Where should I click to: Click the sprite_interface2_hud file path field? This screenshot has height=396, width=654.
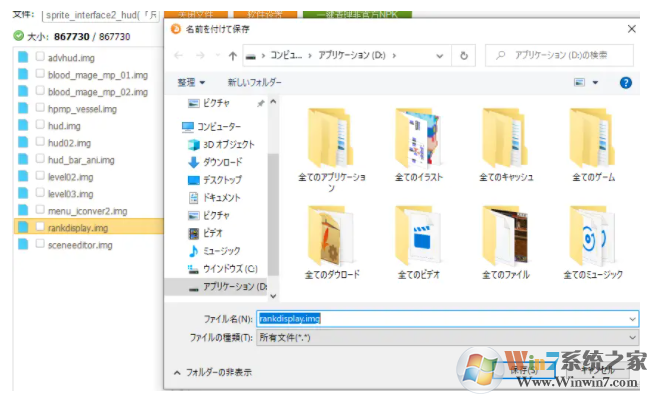(101, 15)
